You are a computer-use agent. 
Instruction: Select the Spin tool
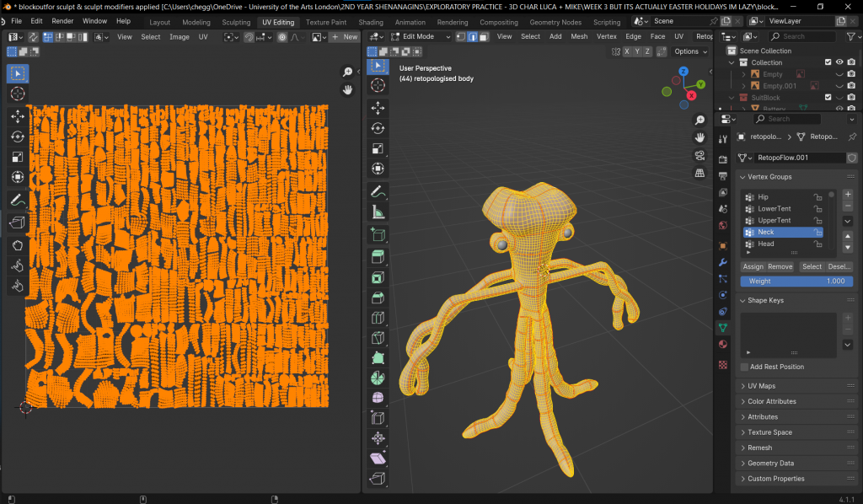coord(378,378)
